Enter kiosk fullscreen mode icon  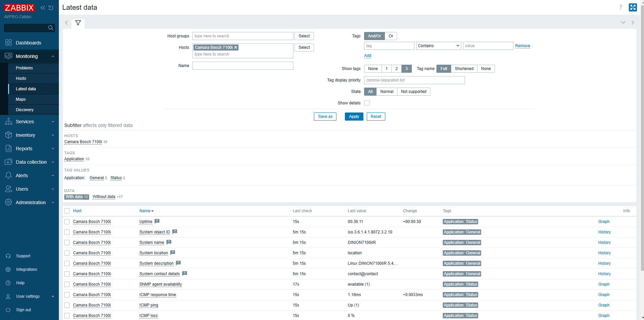[x=633, y=7]
